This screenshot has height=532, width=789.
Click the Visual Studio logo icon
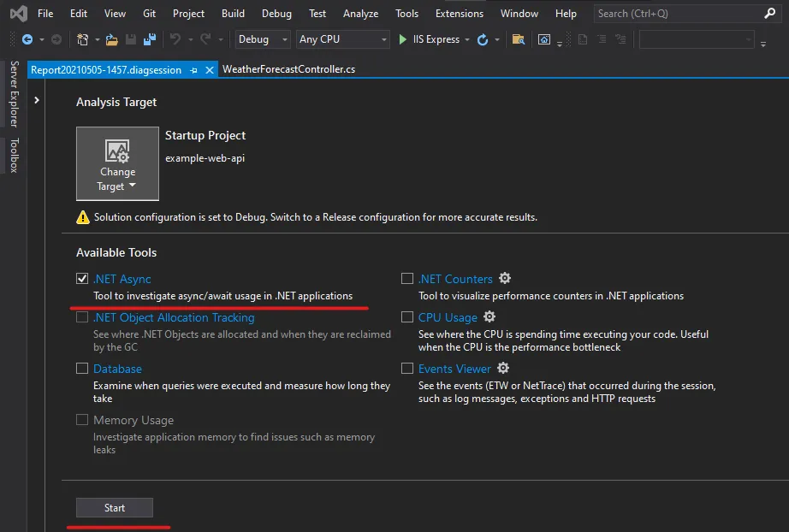pos(19,13)
